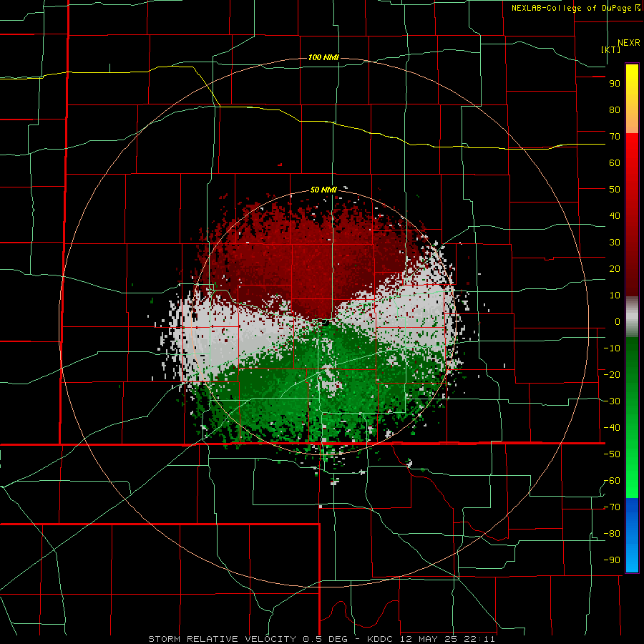Image resolution: width=644 pixels, height=644 pixels.
Task: Click the 70 value on the velocity scale
Action: 615,137
